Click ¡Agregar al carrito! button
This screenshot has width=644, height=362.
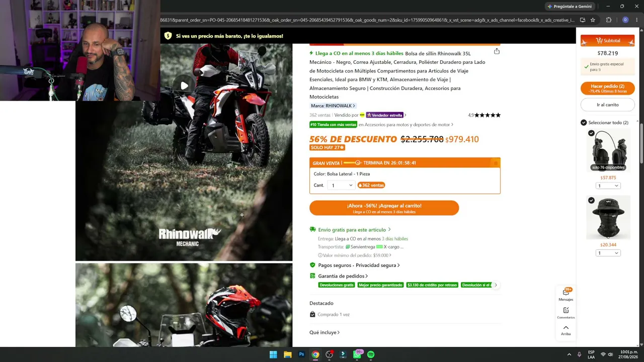coord(384,208)
